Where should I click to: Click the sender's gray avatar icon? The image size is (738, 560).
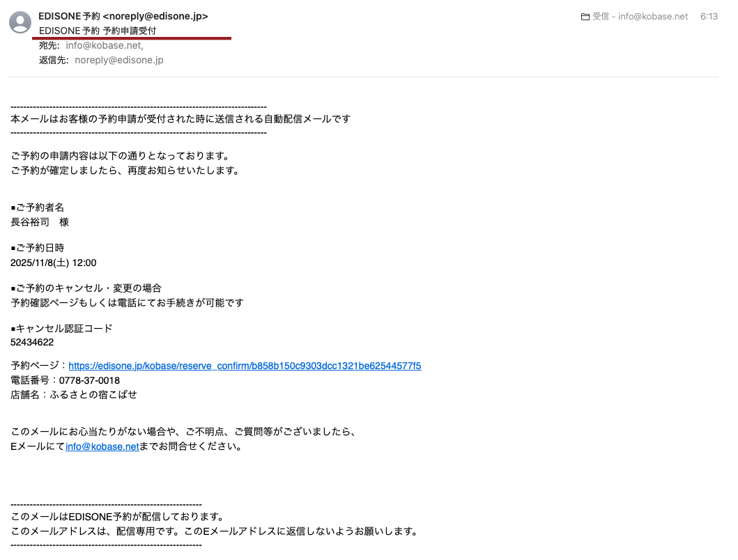(20, 22)
